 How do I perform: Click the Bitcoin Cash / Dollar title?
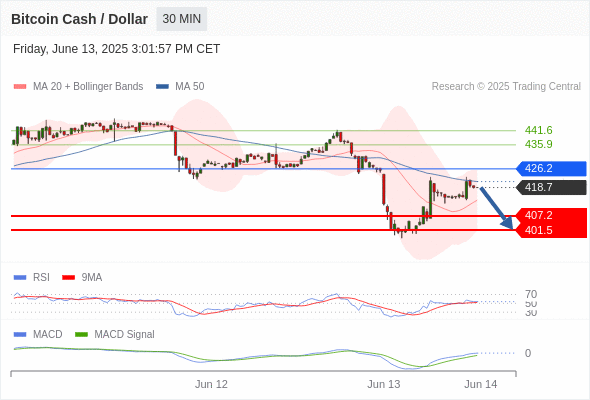tap(79, 19)
